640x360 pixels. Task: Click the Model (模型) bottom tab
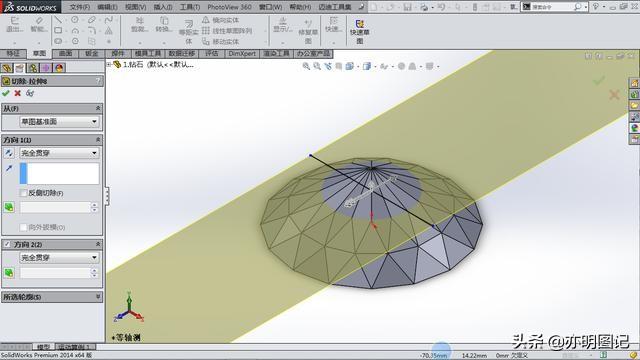click(43, 347)
